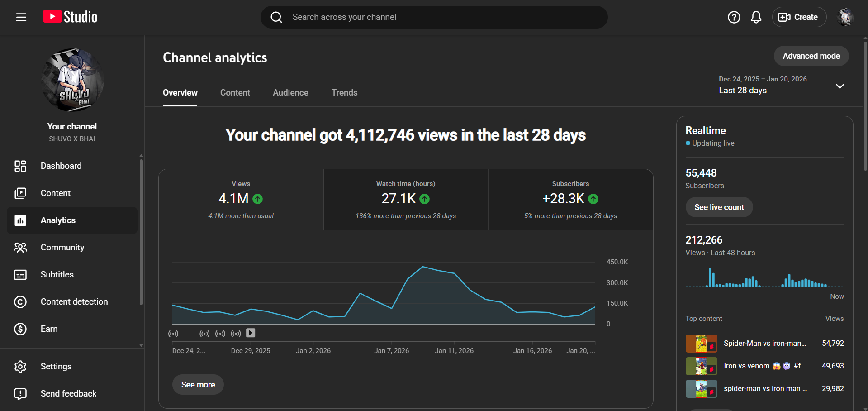Image resolution: width=868 pixels, height=411 pixels.
Task: Select the Watch time (hours) card
Action: pos(406,200)
